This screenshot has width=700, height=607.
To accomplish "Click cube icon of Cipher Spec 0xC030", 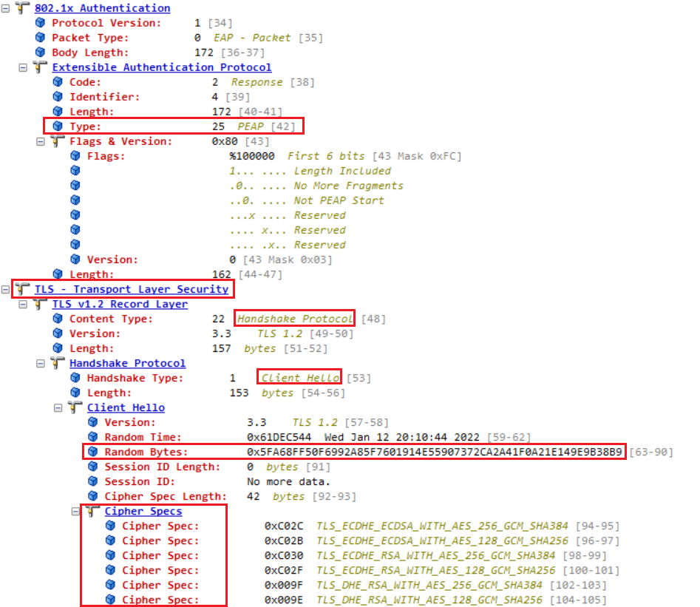I will (110, 555).
